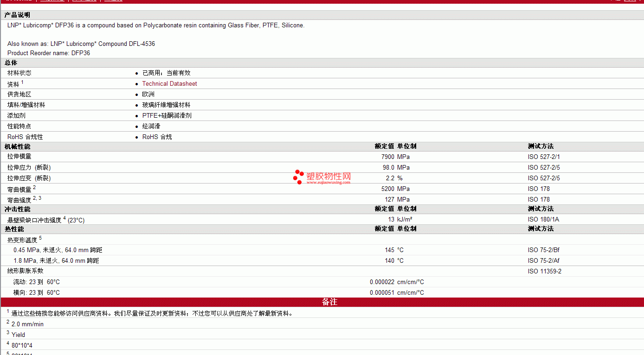Click the ISO 11359-2 test method
The height and width of the screenshot is (355, 644).
click(x=545, y=272)
